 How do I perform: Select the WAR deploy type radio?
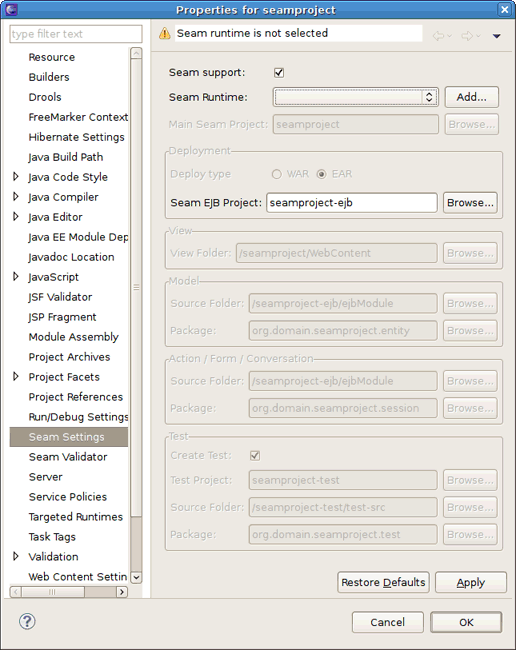pos(276,174)
